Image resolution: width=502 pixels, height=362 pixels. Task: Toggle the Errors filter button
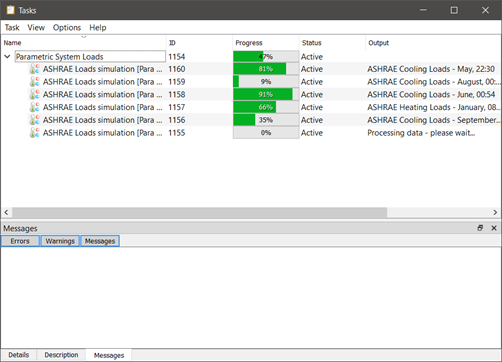(20, 241)
